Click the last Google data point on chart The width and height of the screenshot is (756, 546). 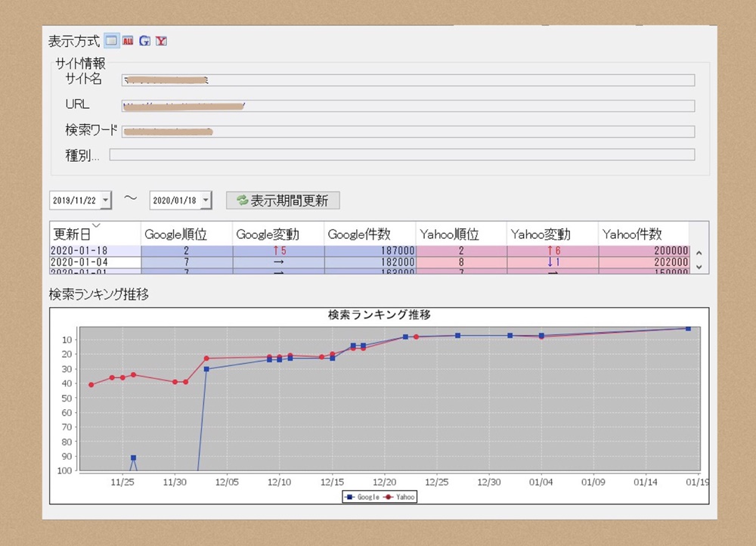pyautogui.click(x=688, y=328)
